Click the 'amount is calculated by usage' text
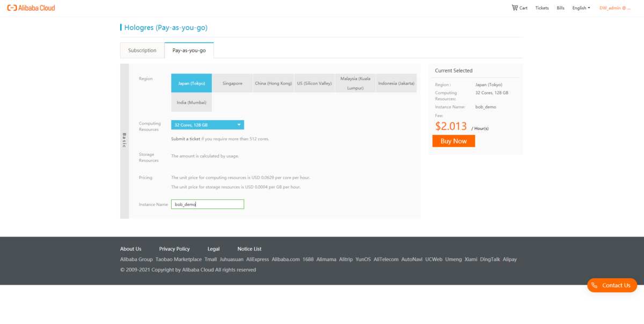Image resolution: width=644 pixels, height=324 pixels. 205,156
